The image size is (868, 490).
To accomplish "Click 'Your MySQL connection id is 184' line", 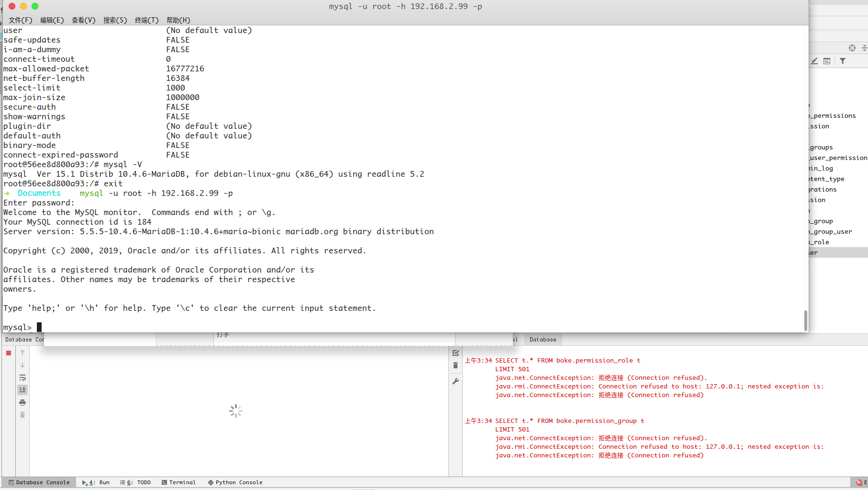I will tap(78, 222).
